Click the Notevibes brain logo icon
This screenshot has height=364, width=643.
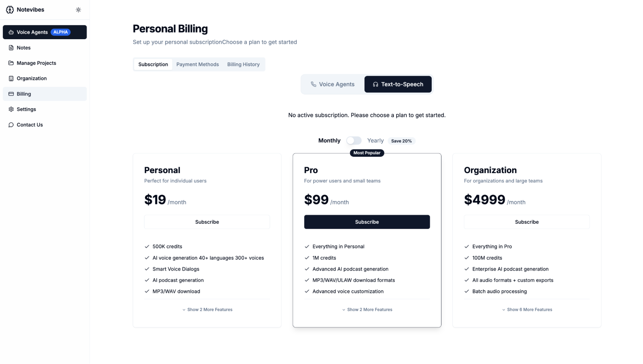pyautogui.click(x=10, y=10)
